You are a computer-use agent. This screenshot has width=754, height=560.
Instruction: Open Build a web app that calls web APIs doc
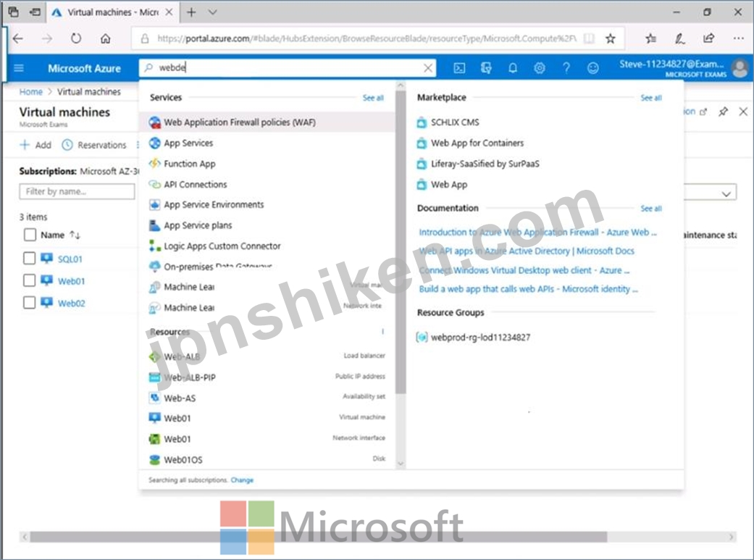[x=529, y=288]
